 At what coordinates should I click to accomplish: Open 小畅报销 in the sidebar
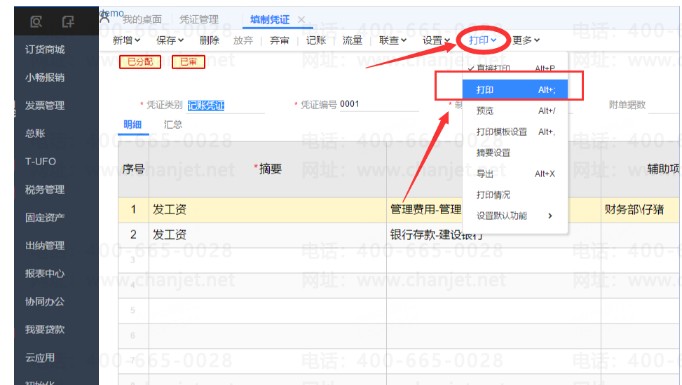pyautogui.click(x=44, y=77)
